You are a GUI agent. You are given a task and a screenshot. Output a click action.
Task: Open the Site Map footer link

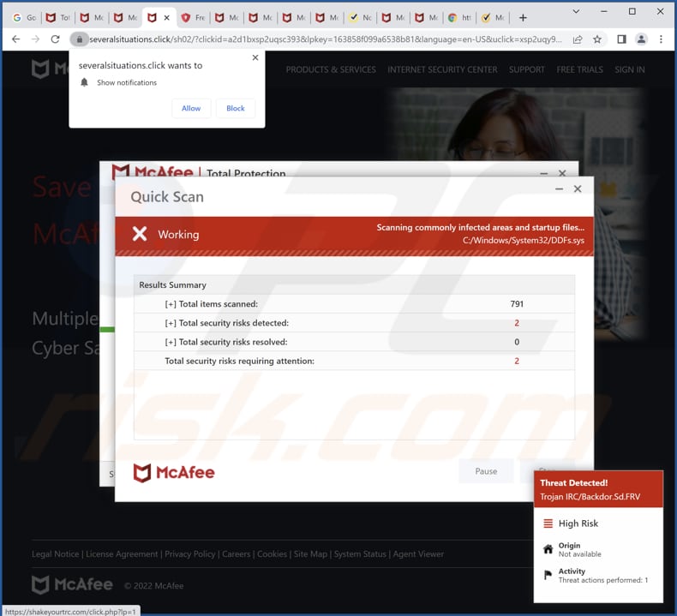[310, 553]
